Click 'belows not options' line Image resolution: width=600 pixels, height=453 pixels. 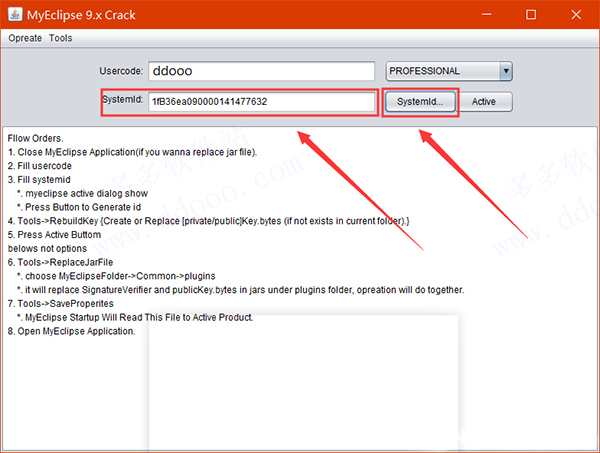(x=47, y=248)
